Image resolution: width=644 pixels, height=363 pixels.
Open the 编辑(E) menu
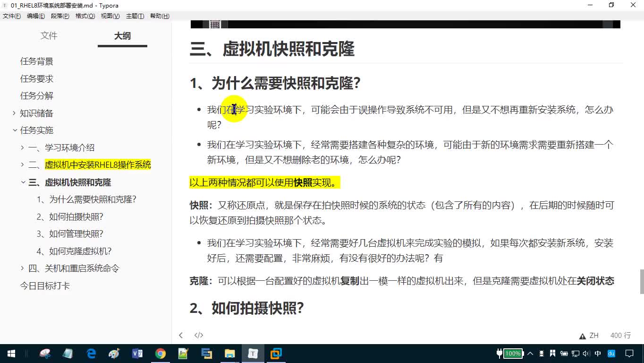[36, 16]
